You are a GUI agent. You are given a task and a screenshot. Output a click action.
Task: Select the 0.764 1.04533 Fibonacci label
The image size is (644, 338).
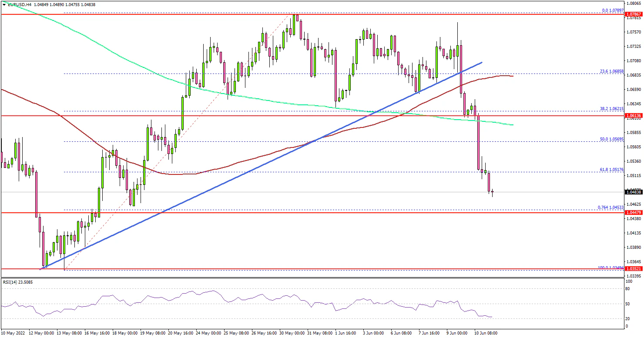pyautogui.click(x=611, y=207)
